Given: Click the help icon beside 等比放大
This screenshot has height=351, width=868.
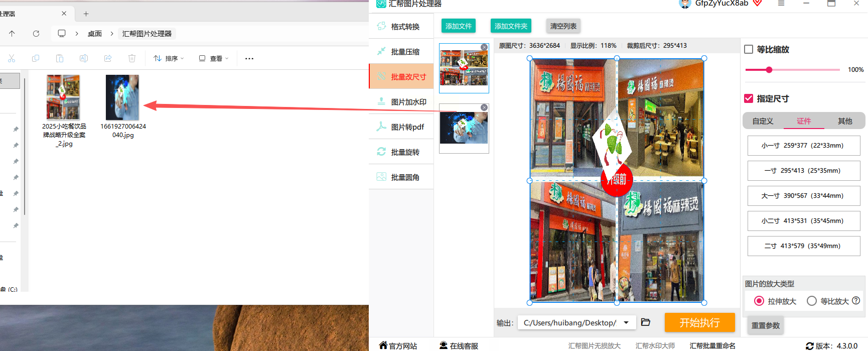Looking at the screenshot, I should pyautogui.click(x=856, y=300).
